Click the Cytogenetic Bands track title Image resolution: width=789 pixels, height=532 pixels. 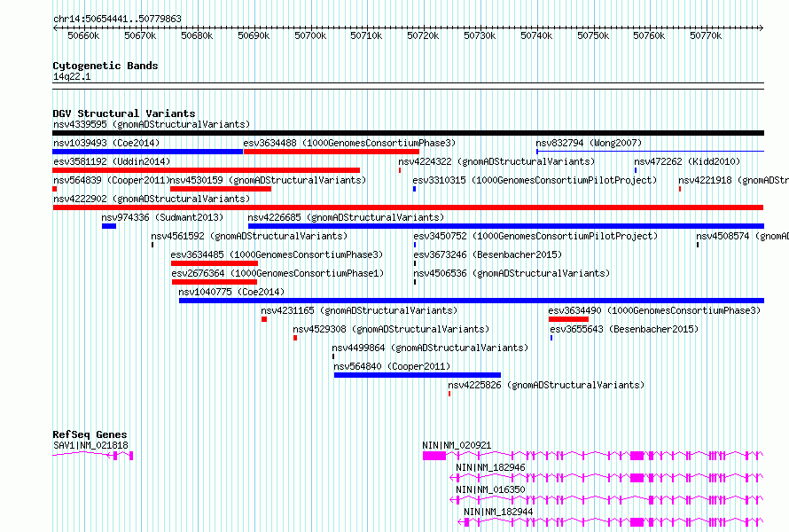pos(105,66)
